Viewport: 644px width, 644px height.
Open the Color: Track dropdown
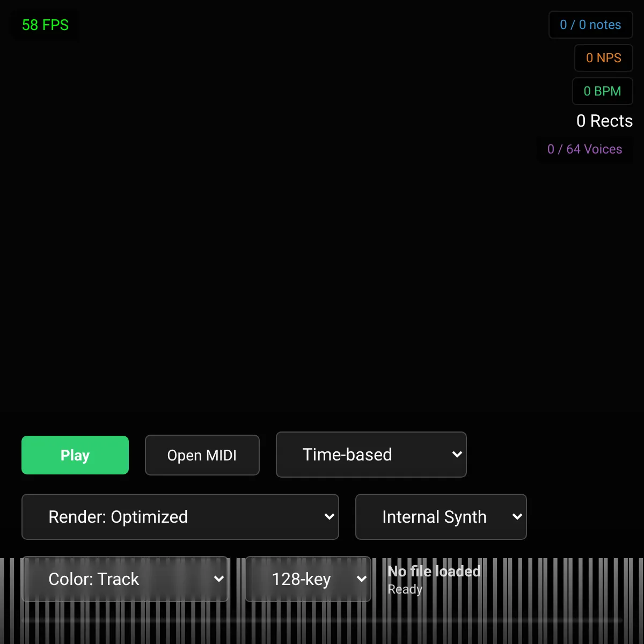[125, 579]
